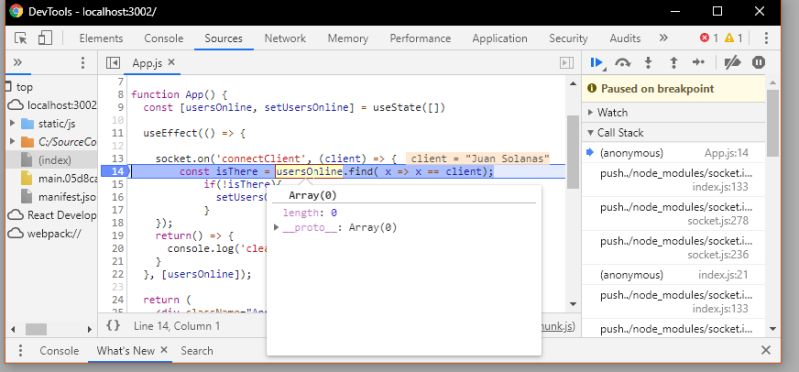Screen dimensions: 799x372
Task: Resume script execution
Action: tap(597, 63)
